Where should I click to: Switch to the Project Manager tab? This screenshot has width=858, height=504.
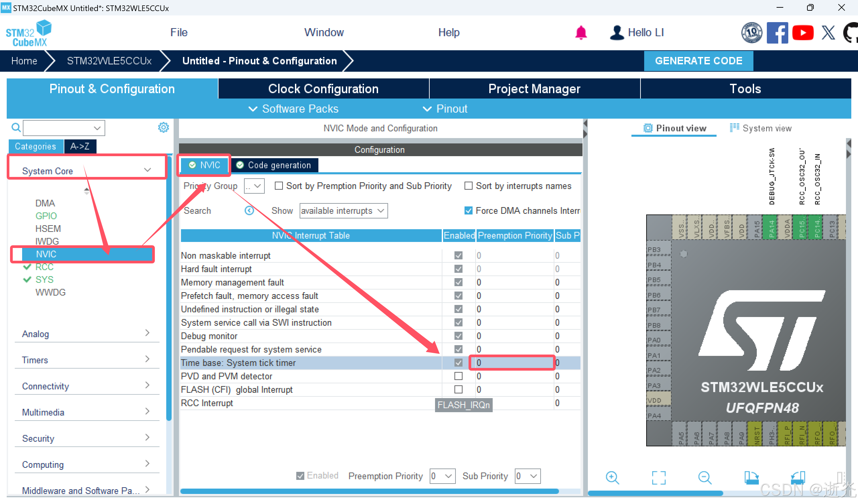[x=534, y=88]
